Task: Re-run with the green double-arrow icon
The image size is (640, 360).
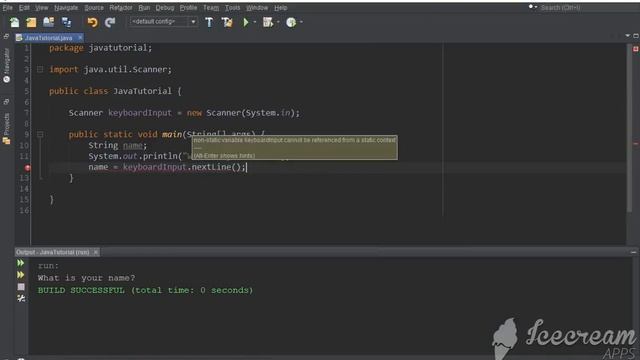Action: [21, 263]
